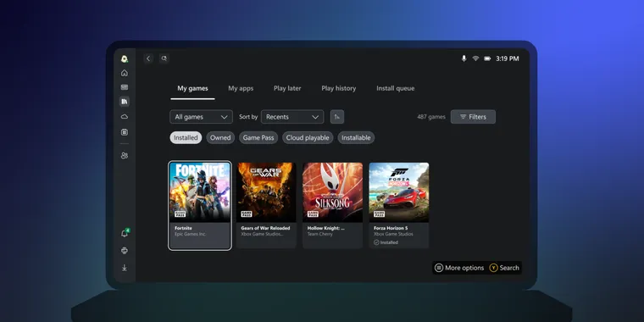644x322 pixels.
Task: Click the Search hint with Y button
Action: click(504, 268)
